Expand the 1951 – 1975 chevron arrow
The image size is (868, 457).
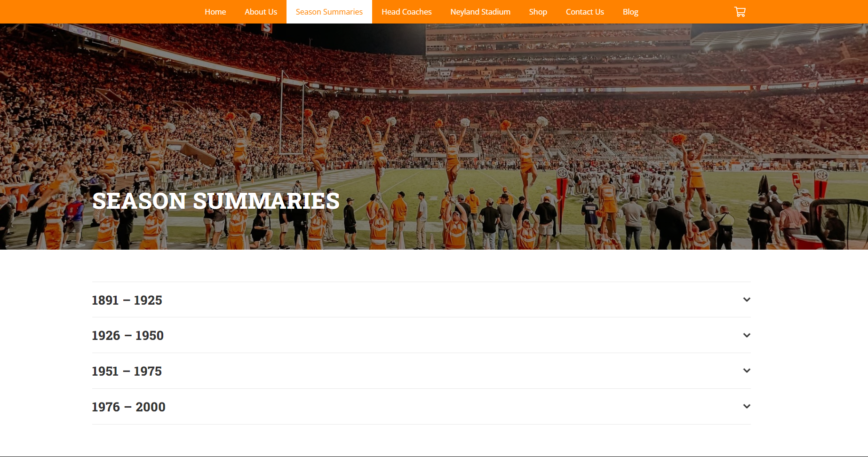[747, 370]
